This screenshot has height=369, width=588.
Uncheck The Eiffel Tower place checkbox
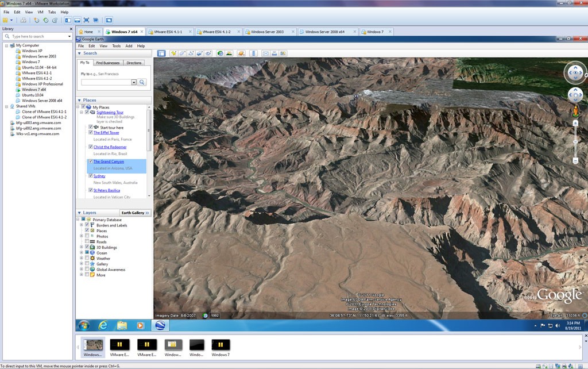point(91,132)
